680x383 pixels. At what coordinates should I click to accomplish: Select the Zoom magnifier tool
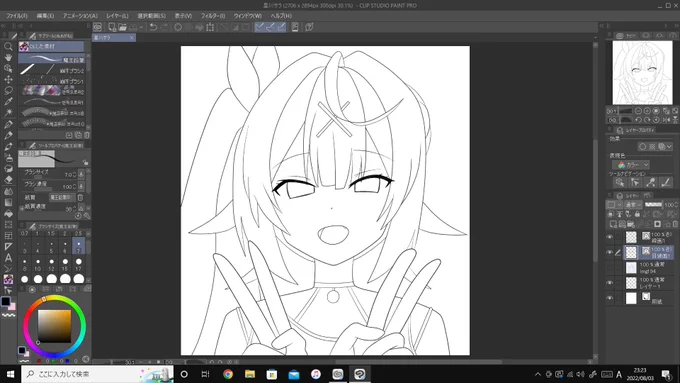pyautogui.click(x=8, y=46)
